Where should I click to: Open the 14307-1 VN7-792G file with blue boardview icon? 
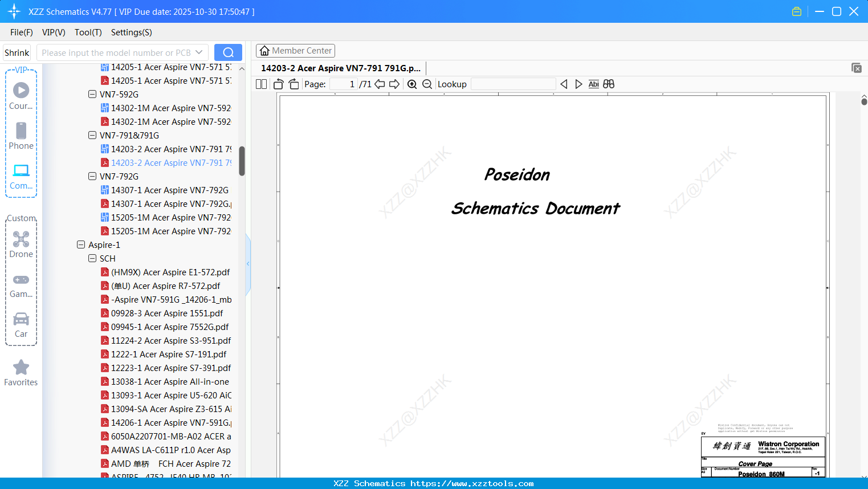165,190
